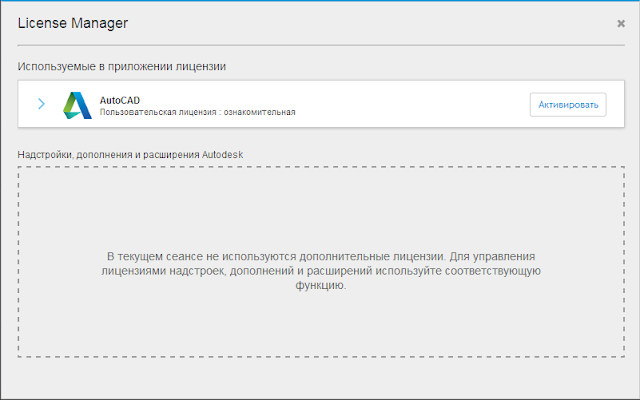This screenshot has height=400, width=640.
Task: Click the top edge of the dashed box
Action: [320, 168]
